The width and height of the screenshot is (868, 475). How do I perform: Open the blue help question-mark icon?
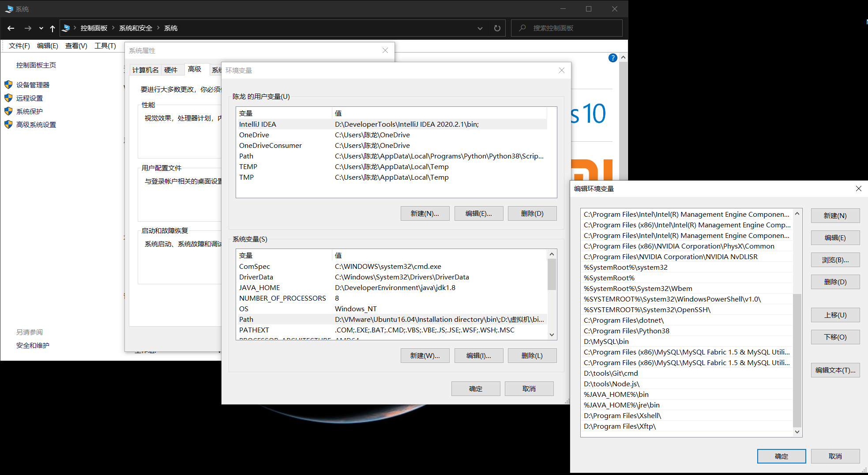coord(612,58)
